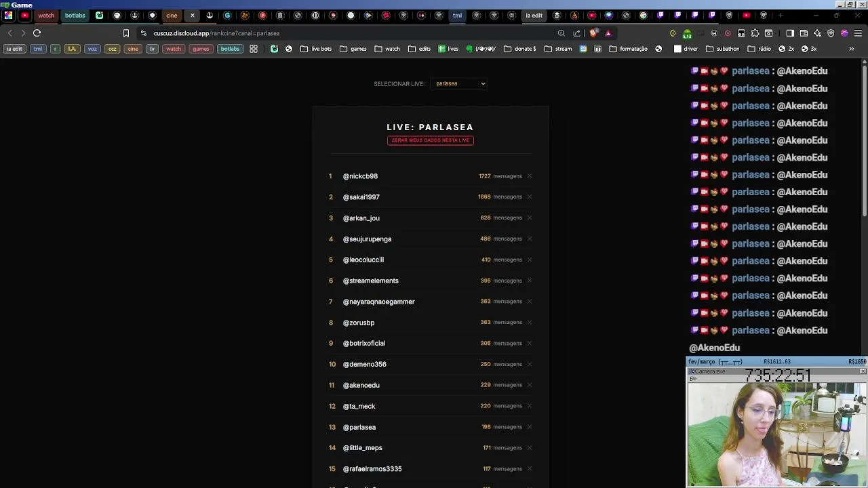Image resolution: width=868 pixels, height=488 pixels.
Task: Select username @botrixoficial in the ranking
Action: click(x=364, y=343)
